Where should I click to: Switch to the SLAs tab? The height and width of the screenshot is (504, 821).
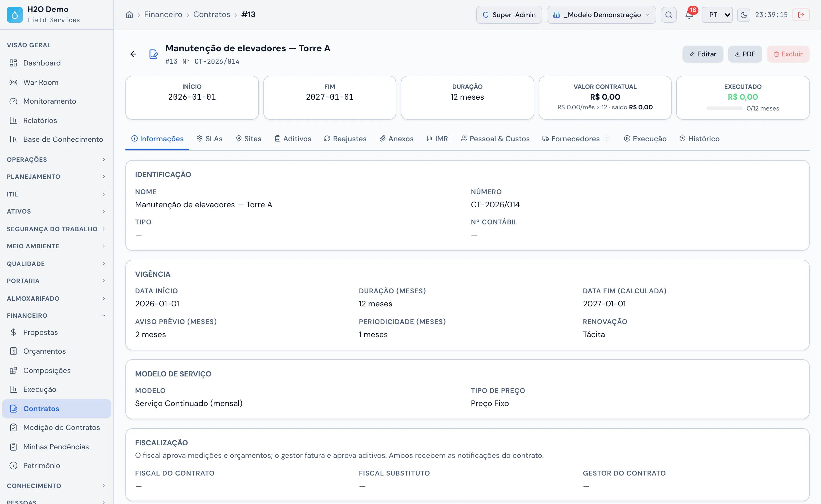tap(210, 139)
